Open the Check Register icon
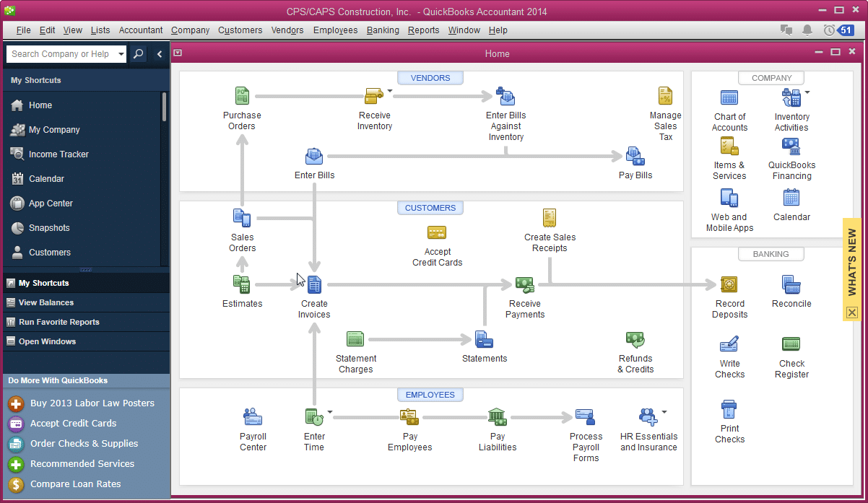 (x=791, y=344)
